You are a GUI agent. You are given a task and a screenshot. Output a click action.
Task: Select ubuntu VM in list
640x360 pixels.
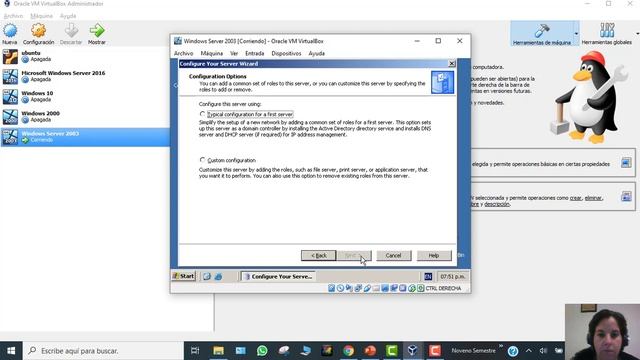[85, 56]
